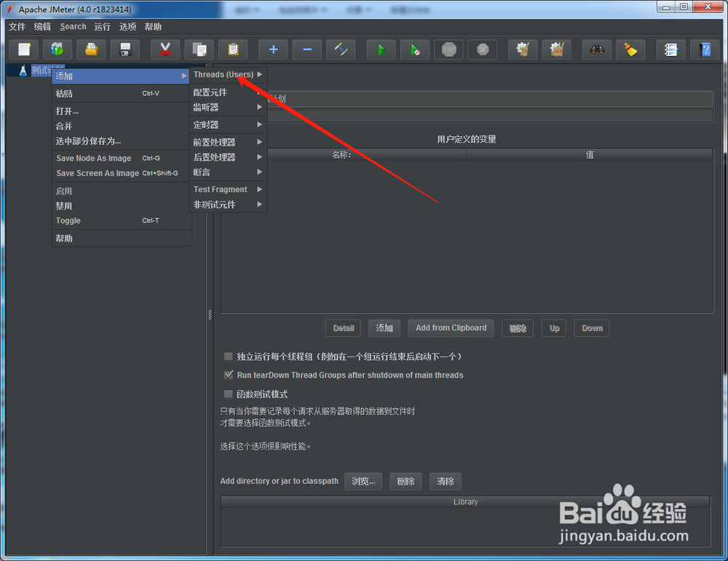Click the Down button

592,328
